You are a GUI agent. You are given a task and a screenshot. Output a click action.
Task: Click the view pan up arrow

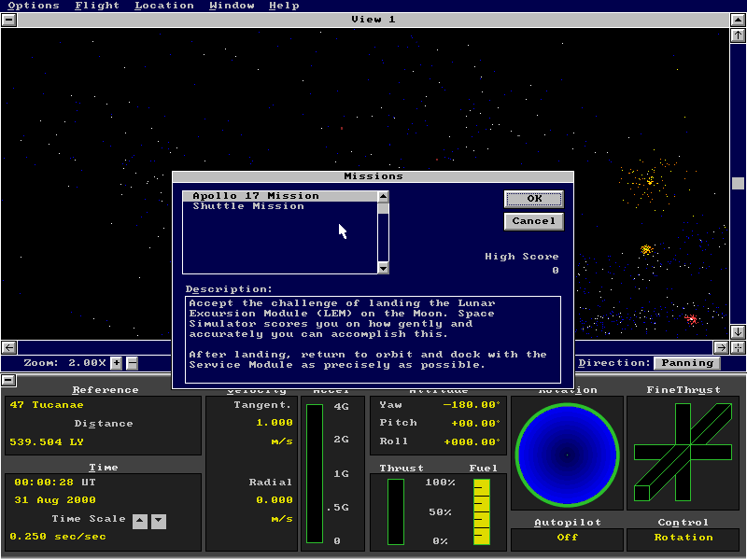tap(738, 35)
